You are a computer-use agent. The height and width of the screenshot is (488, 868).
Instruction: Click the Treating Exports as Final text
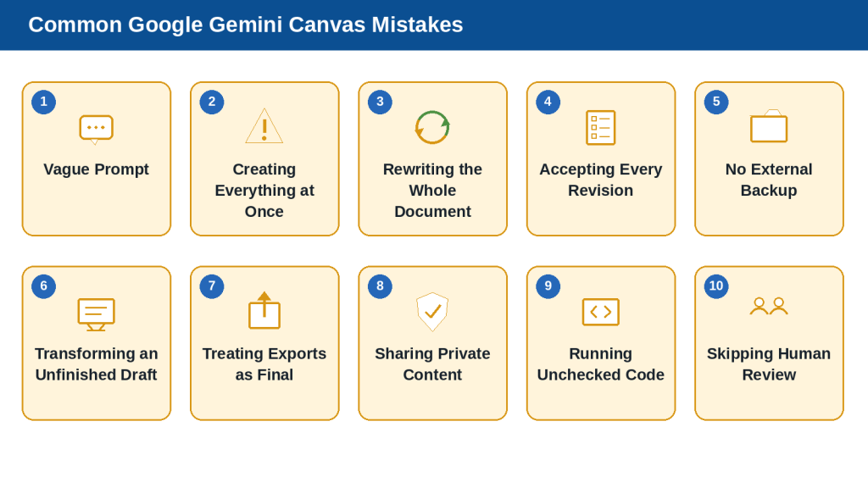click(264, 364)
